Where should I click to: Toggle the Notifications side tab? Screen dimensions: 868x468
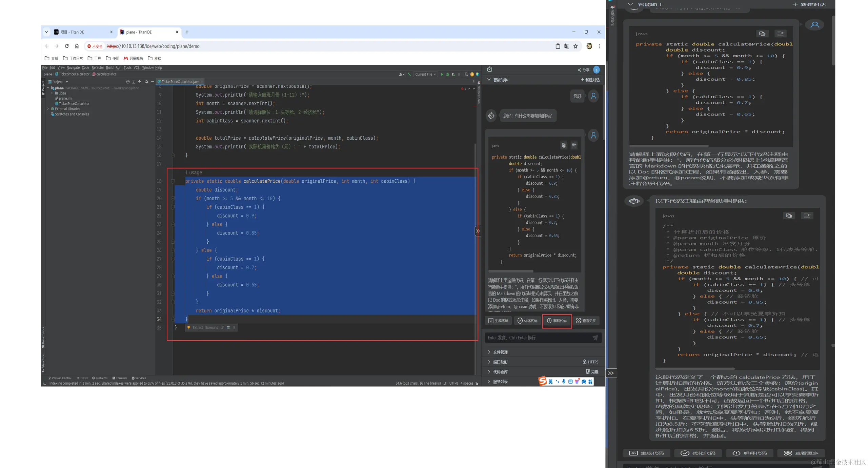479,93
